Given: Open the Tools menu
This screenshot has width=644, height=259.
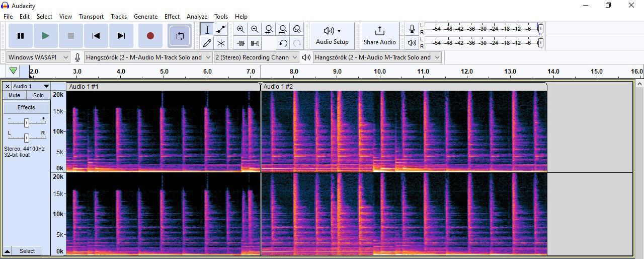Looking at the screenshot, I should (221, 17).
